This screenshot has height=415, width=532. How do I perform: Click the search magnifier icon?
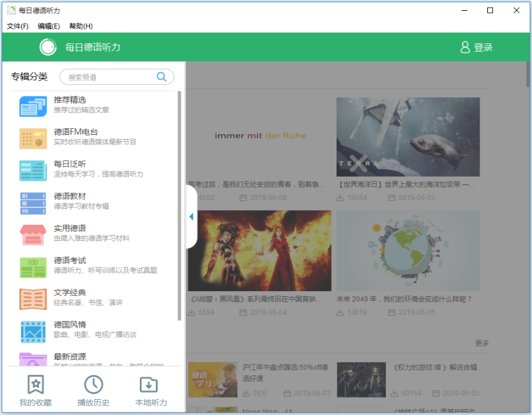click(161, 77)
